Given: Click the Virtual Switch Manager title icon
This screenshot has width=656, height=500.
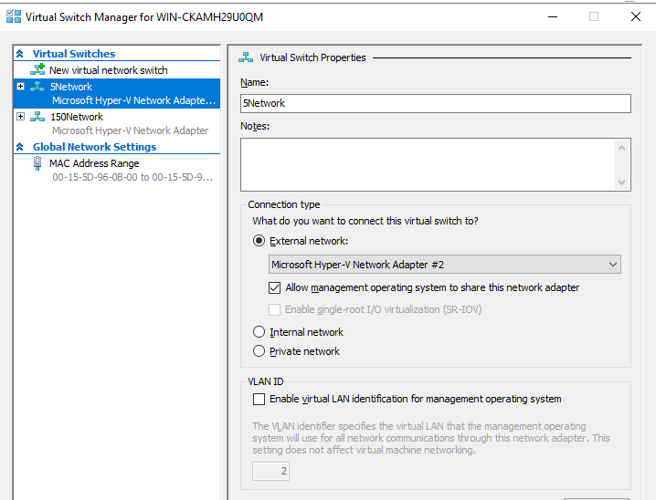Looking at the screenshot, I should click(x=13, y=17).
